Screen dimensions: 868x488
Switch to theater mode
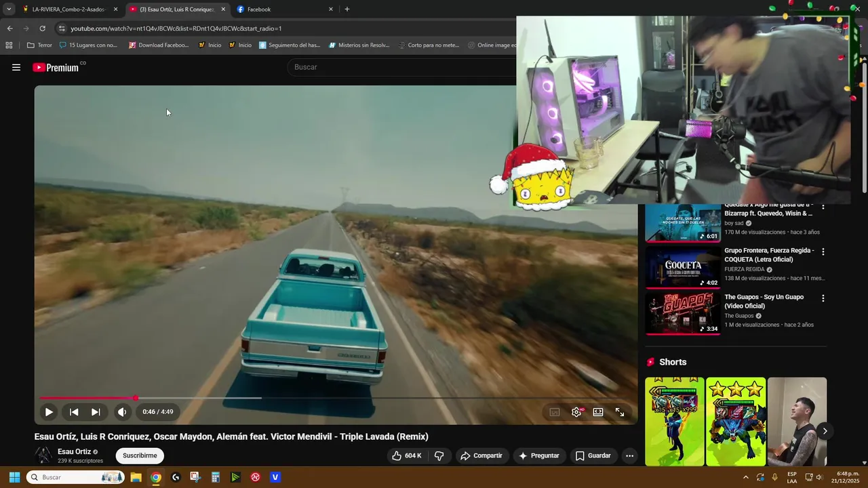(598, 412)
